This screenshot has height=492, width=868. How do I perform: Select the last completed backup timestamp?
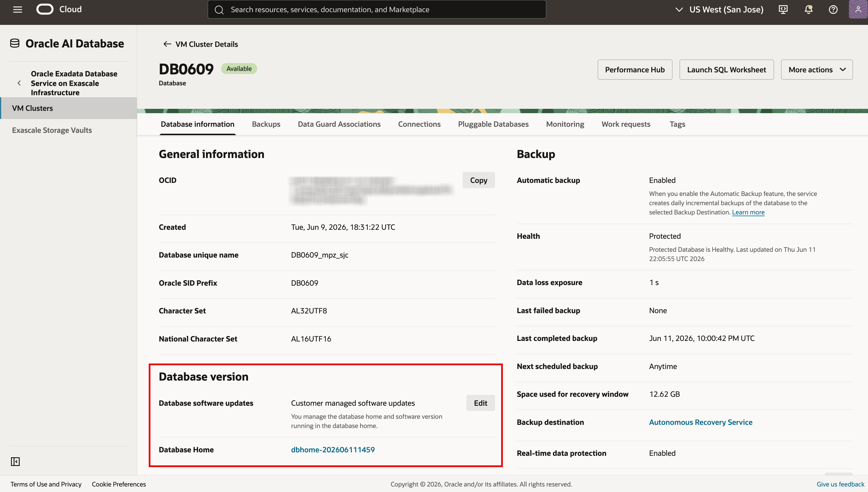pos(702,338)
